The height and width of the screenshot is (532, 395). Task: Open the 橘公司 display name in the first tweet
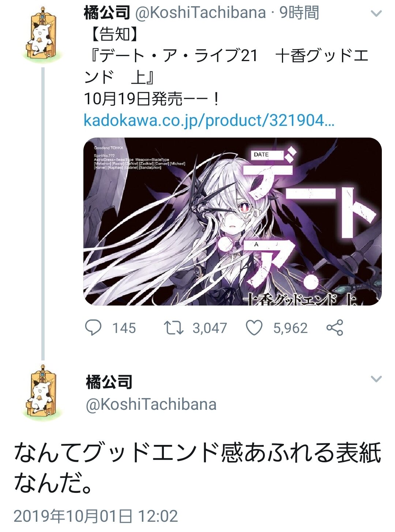107,13
